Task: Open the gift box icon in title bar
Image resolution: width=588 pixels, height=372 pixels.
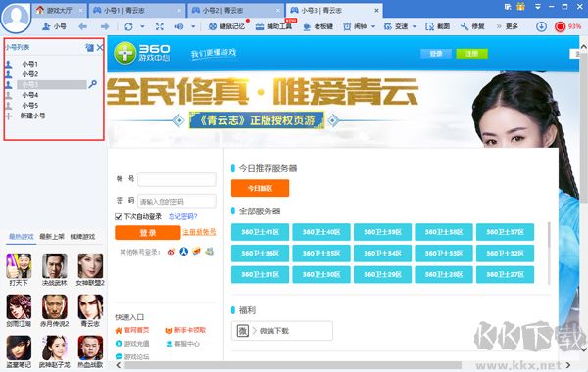Action: coord(520,7)
